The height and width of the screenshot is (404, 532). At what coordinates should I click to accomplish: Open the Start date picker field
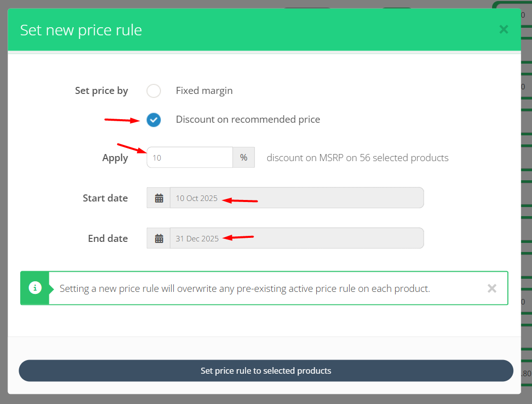(297, 198)
